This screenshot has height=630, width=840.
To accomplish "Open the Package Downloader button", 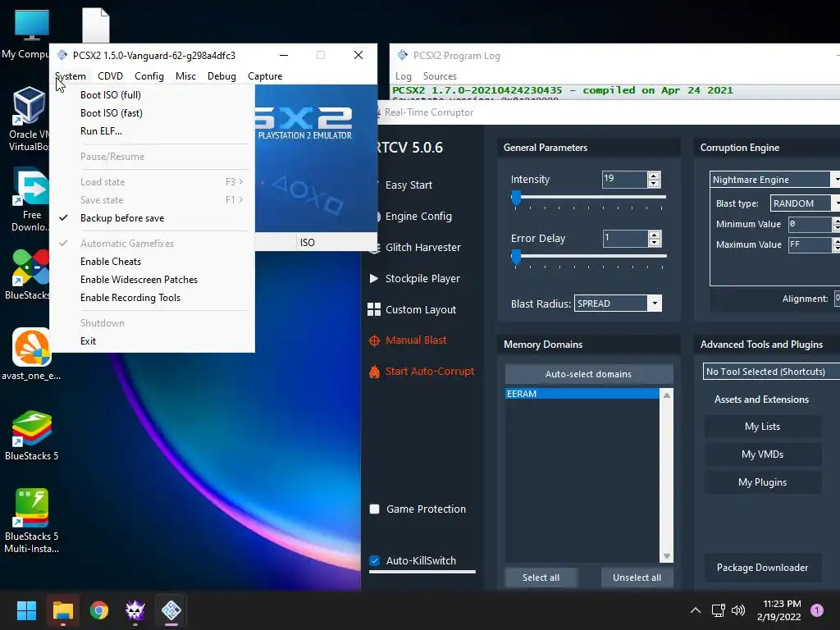I will (762, 568).
